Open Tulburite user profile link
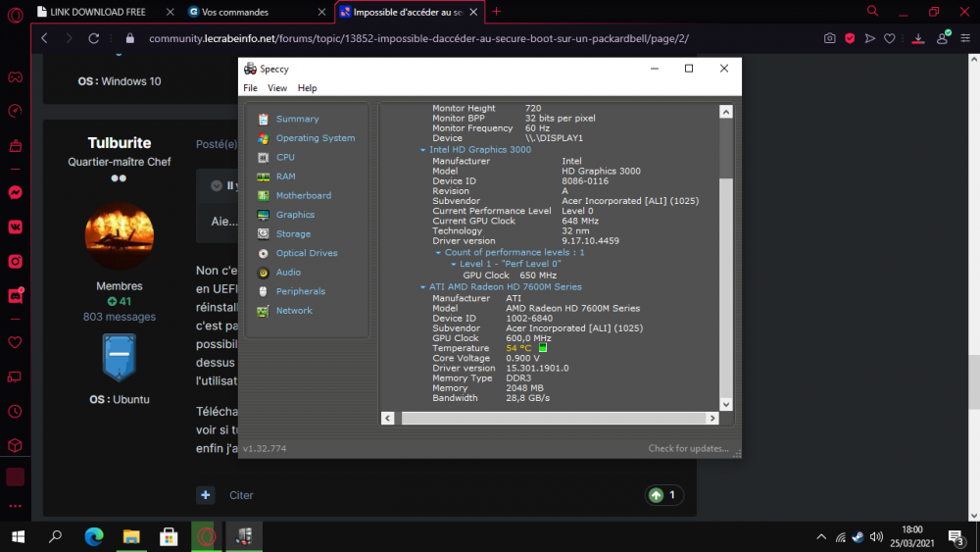 [x=120, y=143]
